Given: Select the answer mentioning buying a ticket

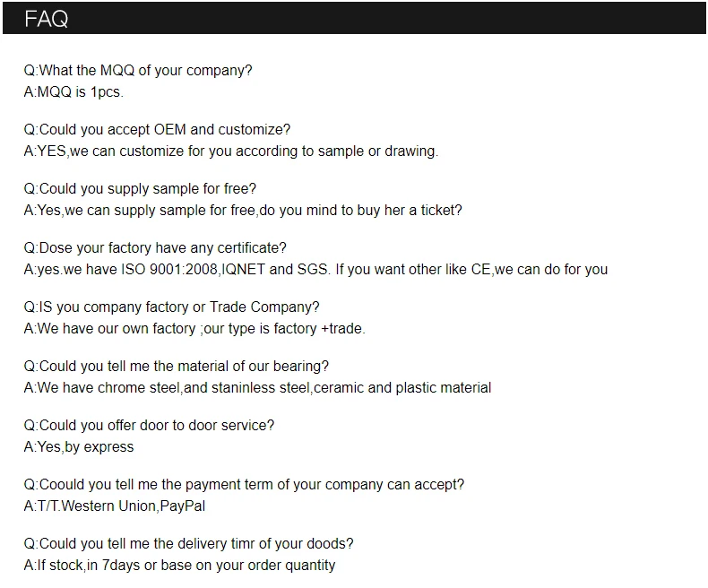Looking at the screenshot, I should point(243,211).
